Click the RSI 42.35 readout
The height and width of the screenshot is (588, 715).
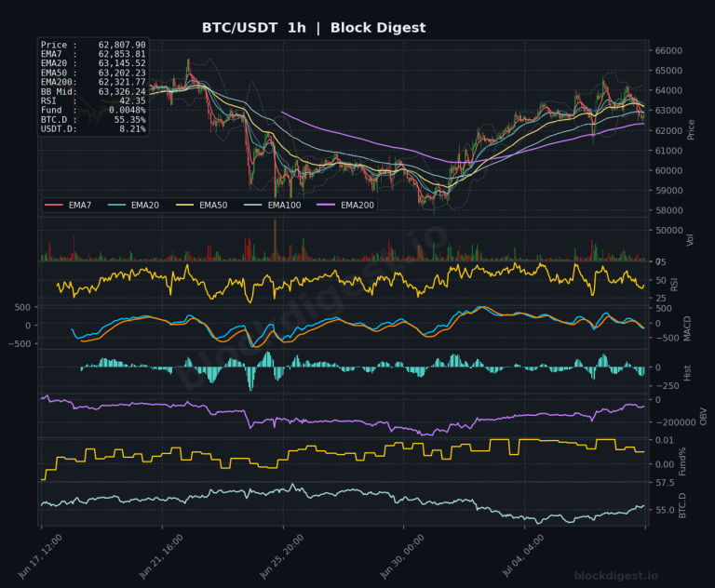click(x=93, y=100)
